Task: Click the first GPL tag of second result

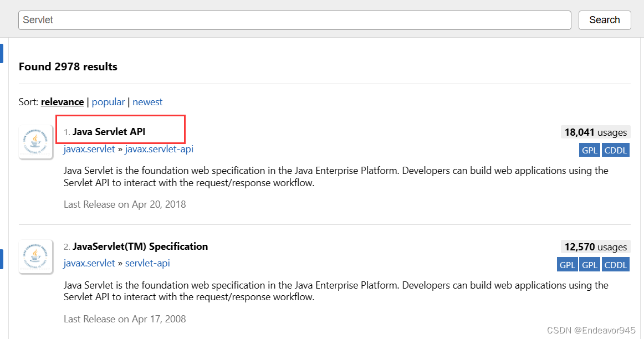Action: pyautogui.click(x=568, y=265)
